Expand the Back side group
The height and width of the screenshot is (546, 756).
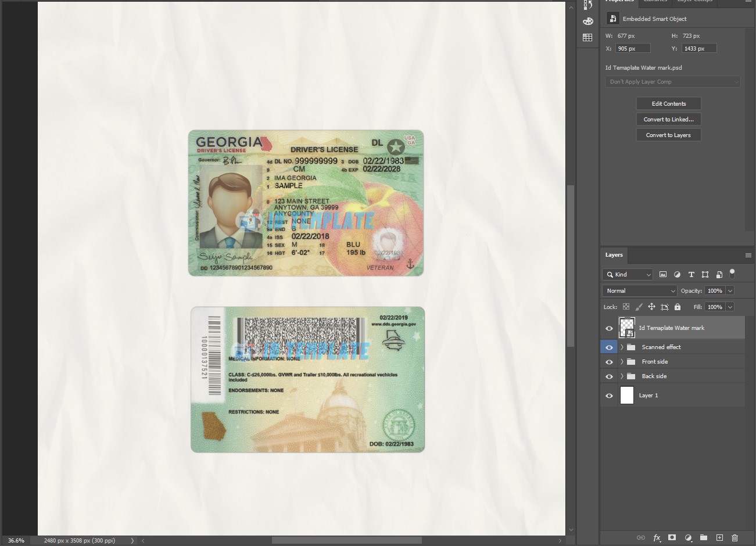click(622, 376)
